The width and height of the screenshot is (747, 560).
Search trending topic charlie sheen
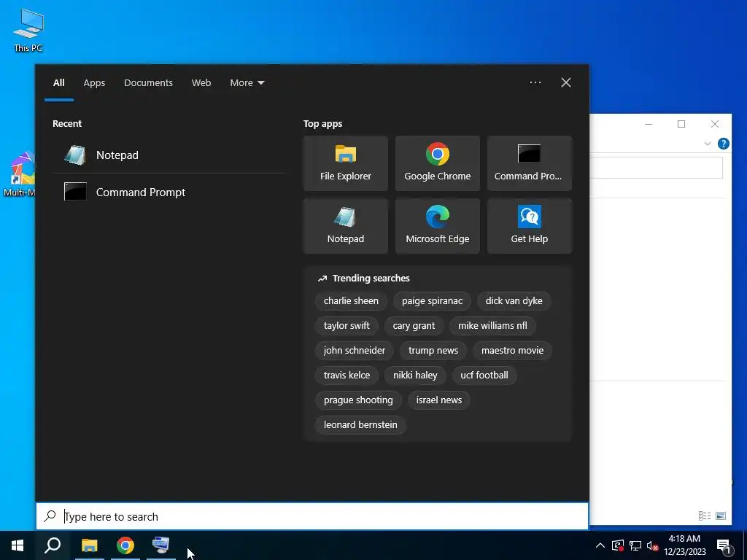[x=351, y=300]
